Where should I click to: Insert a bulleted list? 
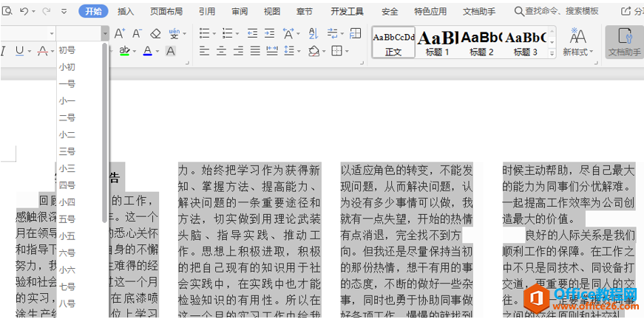pyautogui.click(x=205, y=33)
